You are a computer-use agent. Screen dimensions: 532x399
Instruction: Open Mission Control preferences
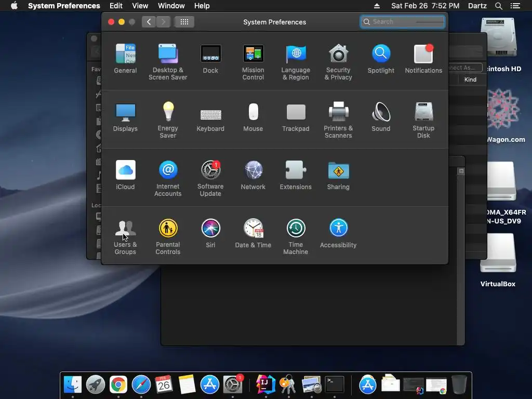pyautogui.click(x=253, y=62)
